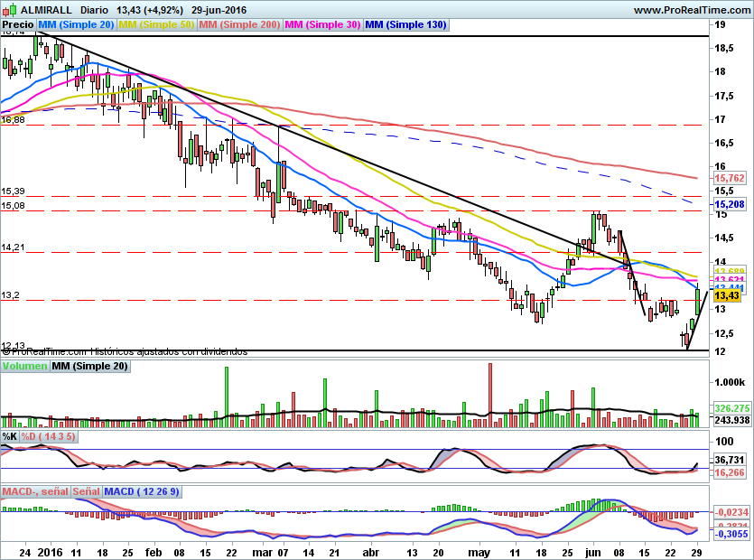The width and height of the screenshot is (754, 560).
Task: Visit the www.ProRealTime.com link
Action: 691,10
